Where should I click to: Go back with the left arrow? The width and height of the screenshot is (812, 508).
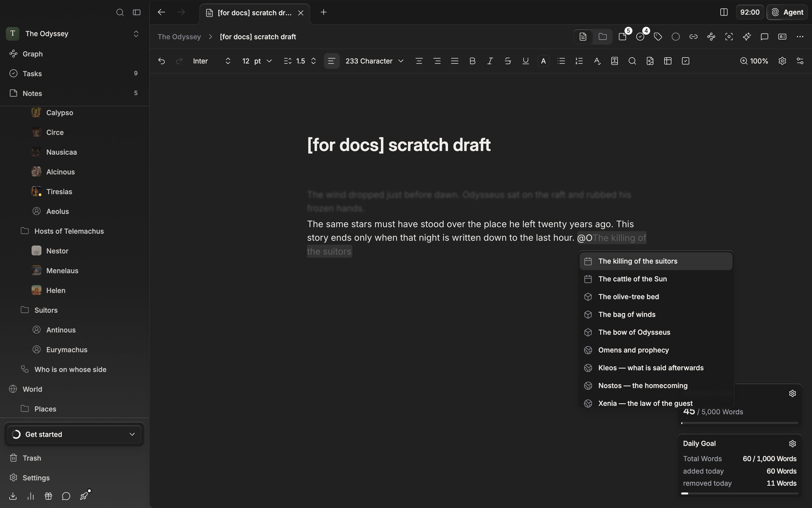pyautogui.click(x=161, y=12)
